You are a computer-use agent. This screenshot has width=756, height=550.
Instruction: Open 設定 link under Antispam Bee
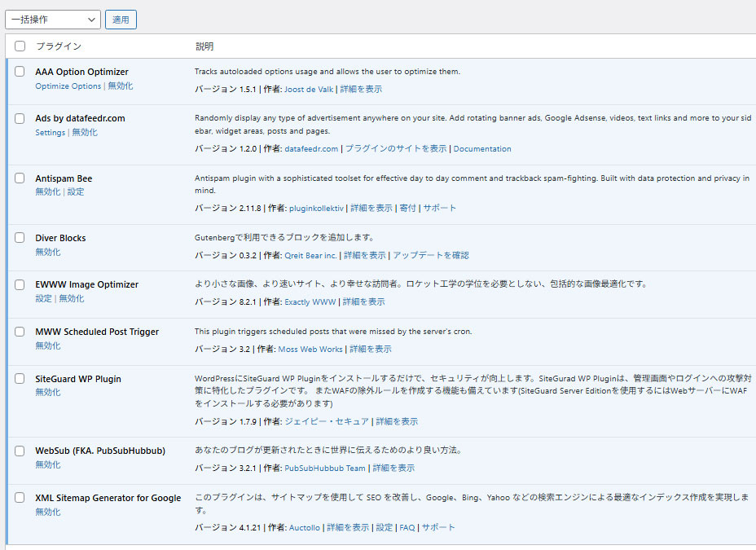pyautogui.click(x=76, y=192)
